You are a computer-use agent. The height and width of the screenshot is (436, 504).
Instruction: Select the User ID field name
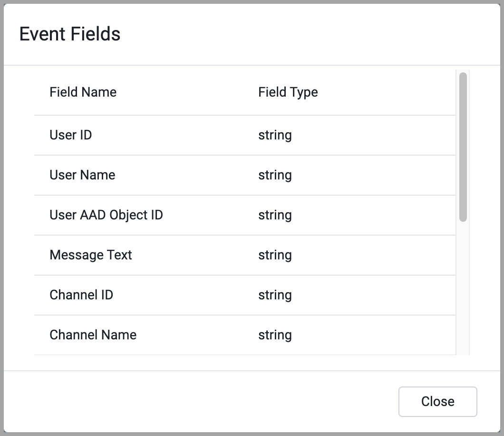(x=71, y=135)
